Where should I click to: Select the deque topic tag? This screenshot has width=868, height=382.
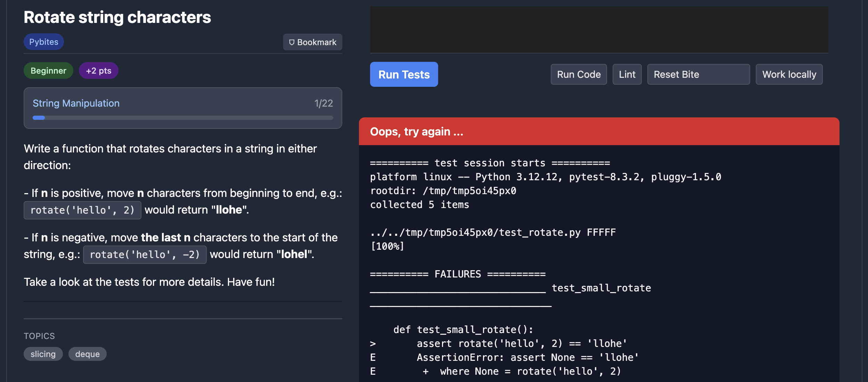pyautogui.click(x=87, y=354)
